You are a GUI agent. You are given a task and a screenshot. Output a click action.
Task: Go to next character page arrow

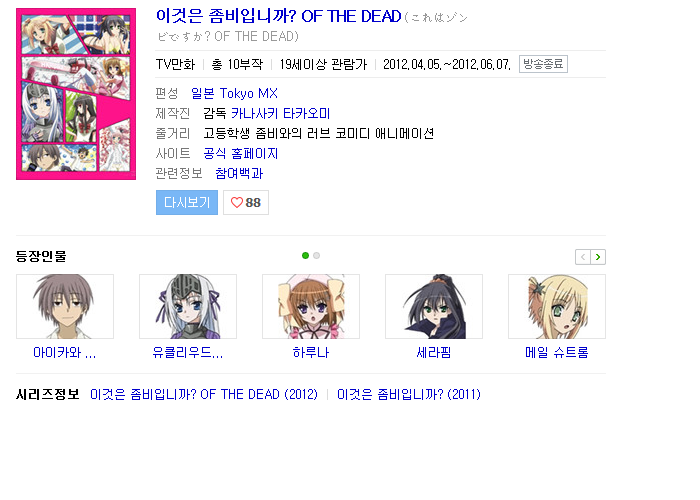point(598,257)
